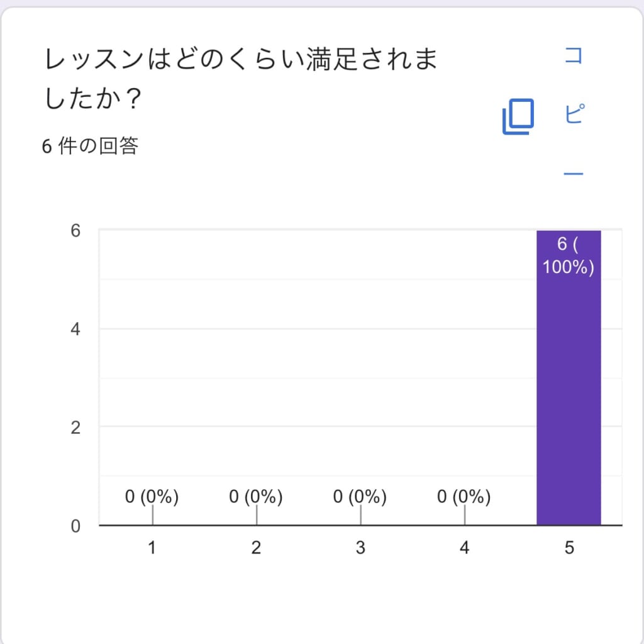The width and height of the screenshot is (644, 644).
Task: Click y-axis value 0
Action: [75, 526]
